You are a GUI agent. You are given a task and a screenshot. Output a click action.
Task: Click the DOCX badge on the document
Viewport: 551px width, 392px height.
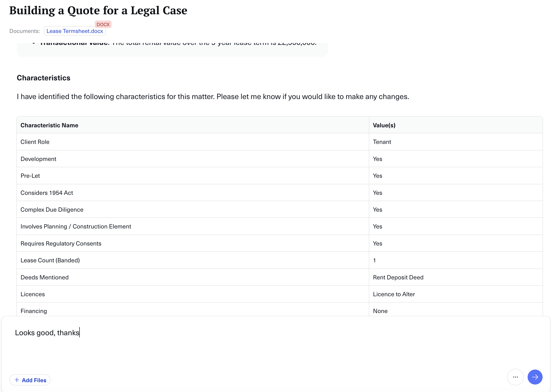(103, 24)
